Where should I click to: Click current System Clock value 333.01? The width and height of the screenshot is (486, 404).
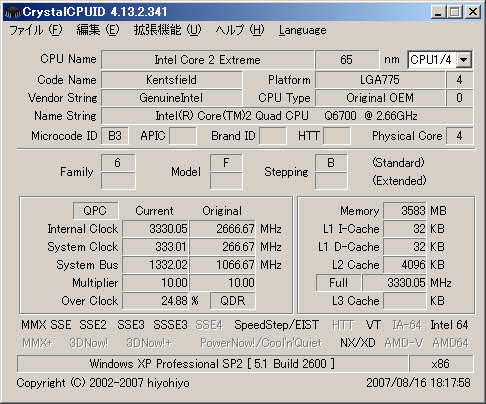[155, 247]
